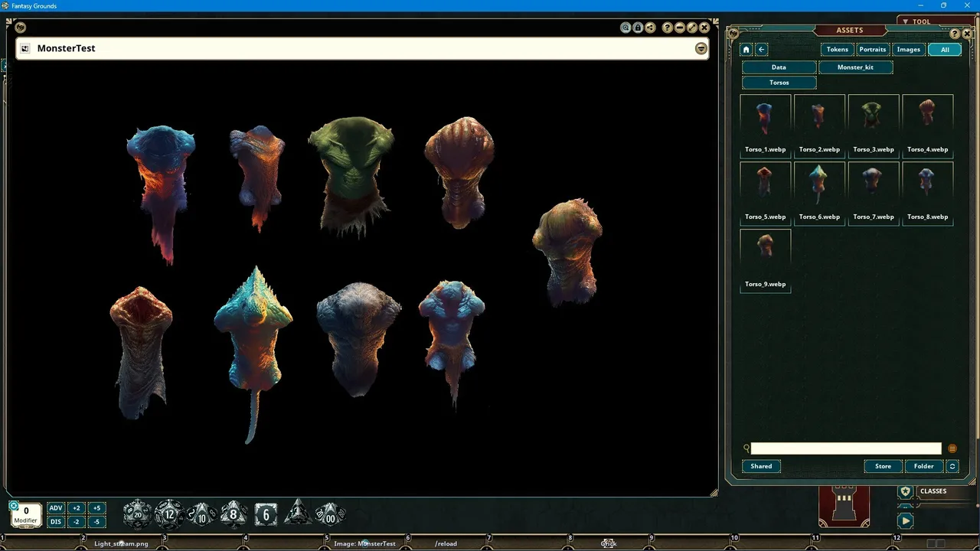Activate hotkey slot Image: MonsterTest
The width and height of the screenshot is (980, 551).
click(364, 543)
